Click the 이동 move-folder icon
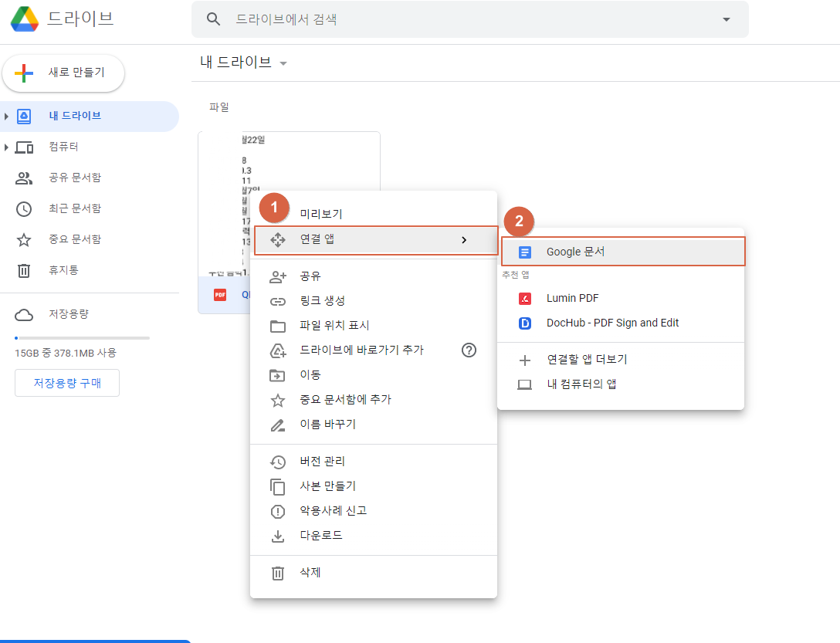This screenshot has width=840, height=643. [x=277, y=375]
